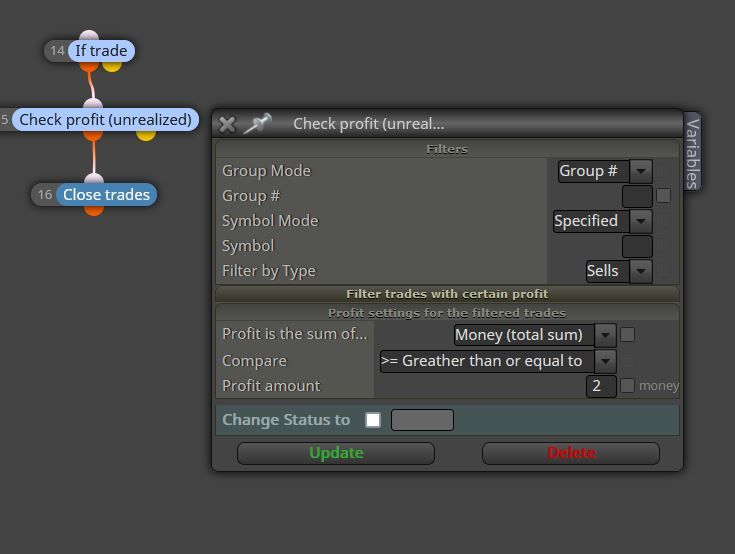The width and height of the screenshot is (735, 554).
Task: Click yellow output connector under If trade
Action: pyautogui.click(x=112, y=66)
